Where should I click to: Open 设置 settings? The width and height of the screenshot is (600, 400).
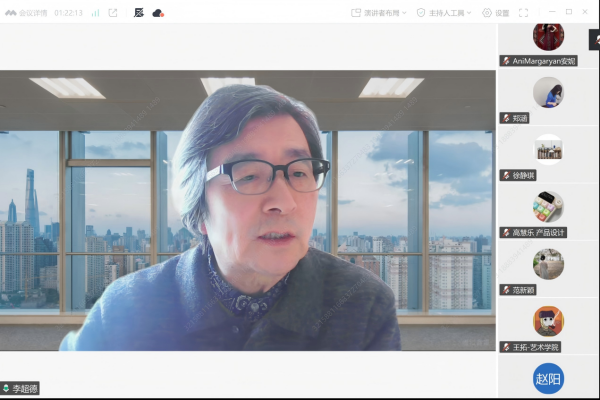(495, 13)
